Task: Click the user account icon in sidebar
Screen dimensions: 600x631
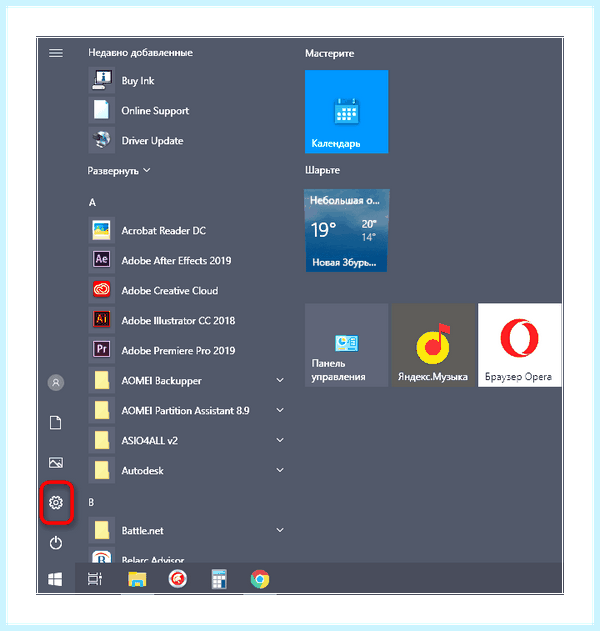Action: tap(56, 382)
